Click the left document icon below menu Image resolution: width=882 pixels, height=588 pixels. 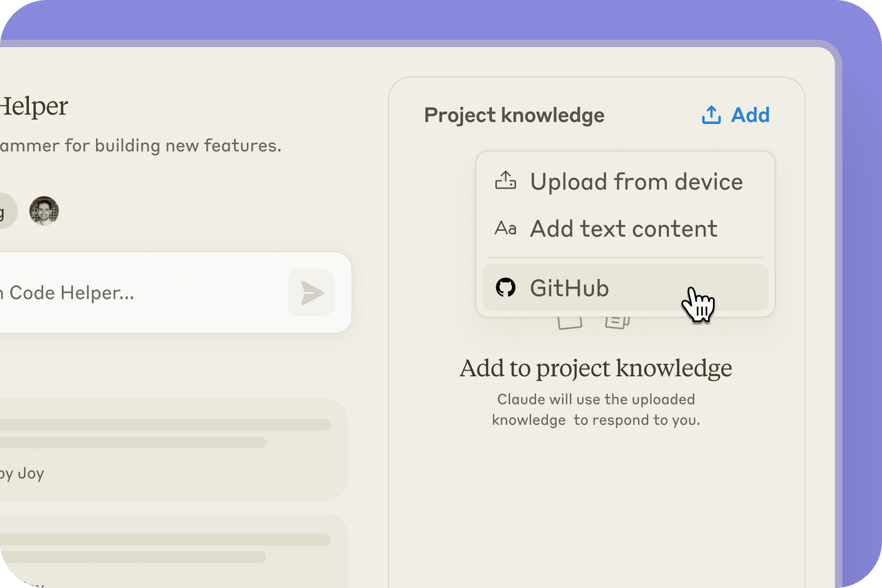pos(570,323)
